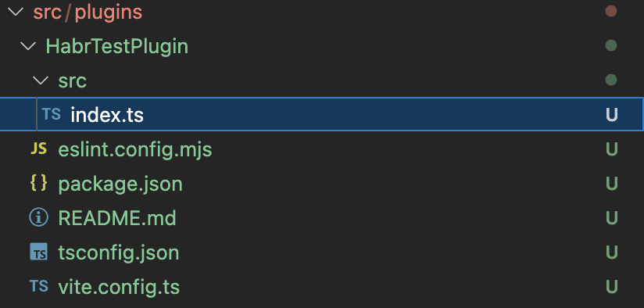Collapse the inner src folder chevron
This screenshot has width=644, height=308.
[41, 81]
